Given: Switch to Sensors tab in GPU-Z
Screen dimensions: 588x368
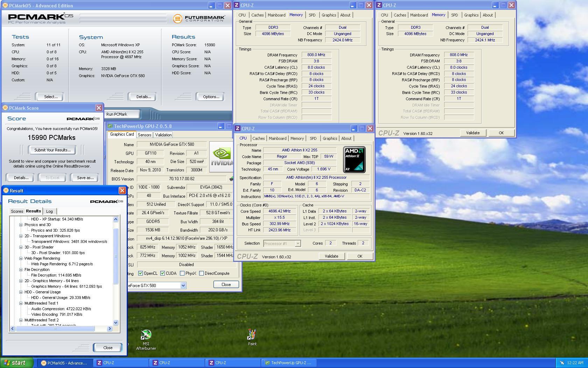Looking at the screenshot, I should (145, 135).
